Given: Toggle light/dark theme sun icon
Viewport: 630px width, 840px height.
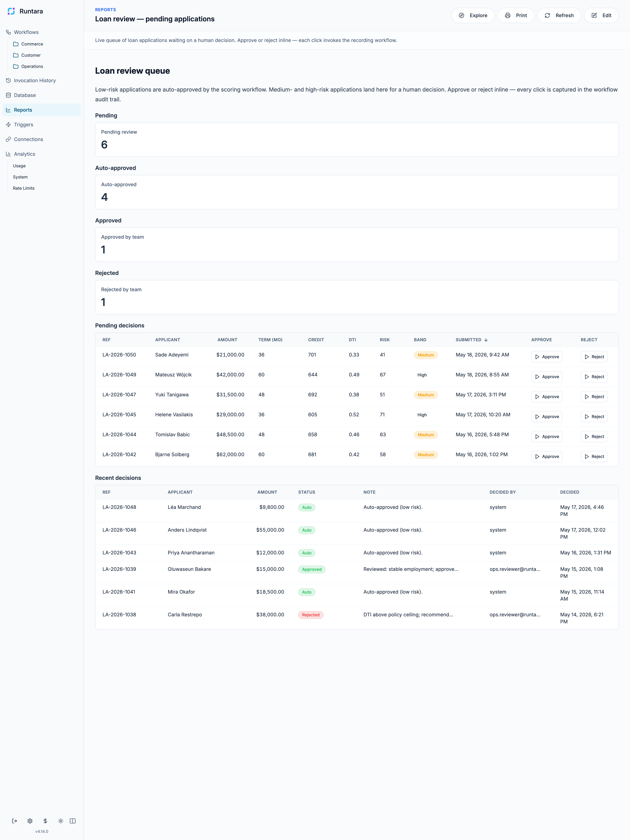Looking at the screenshot, I should click(61, 821).
